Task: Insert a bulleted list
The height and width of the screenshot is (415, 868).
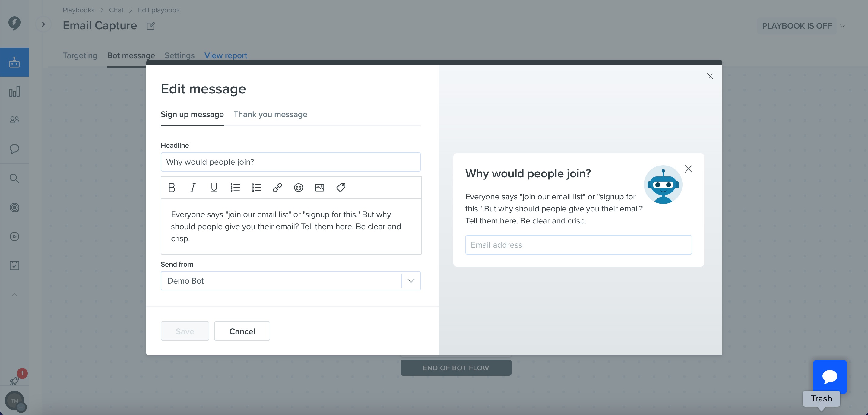Action: click(x=256, y=188)
